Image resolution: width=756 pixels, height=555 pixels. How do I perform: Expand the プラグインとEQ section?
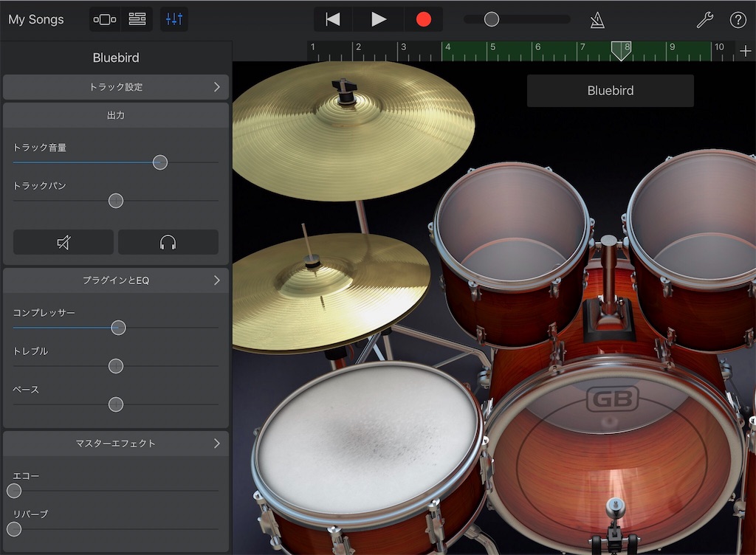click(x=116, y=280)
